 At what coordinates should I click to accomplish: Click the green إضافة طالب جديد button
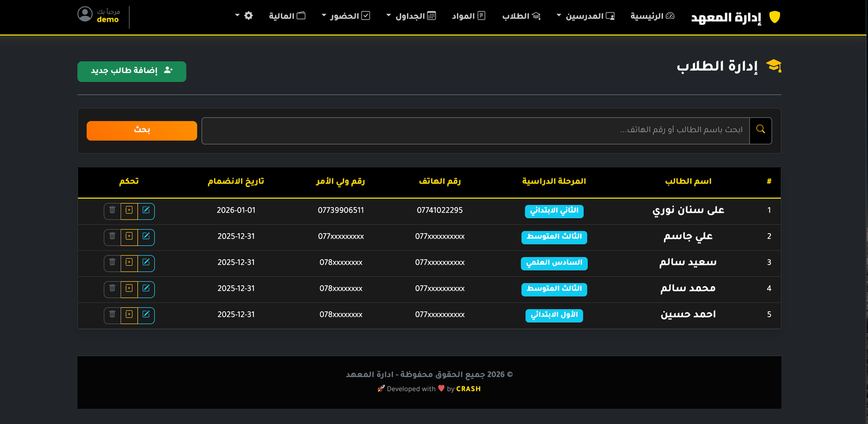click(x=132, y=71)
